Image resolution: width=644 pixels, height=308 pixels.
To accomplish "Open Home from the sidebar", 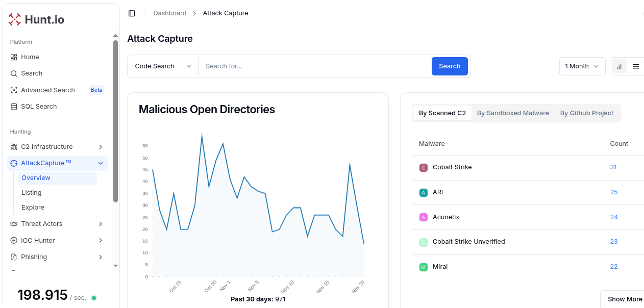I will [x=30, y=57].
